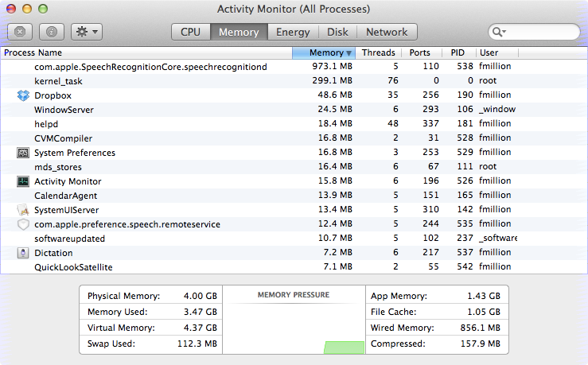Click the Memory column sort arrow

(x=349, y=53)
